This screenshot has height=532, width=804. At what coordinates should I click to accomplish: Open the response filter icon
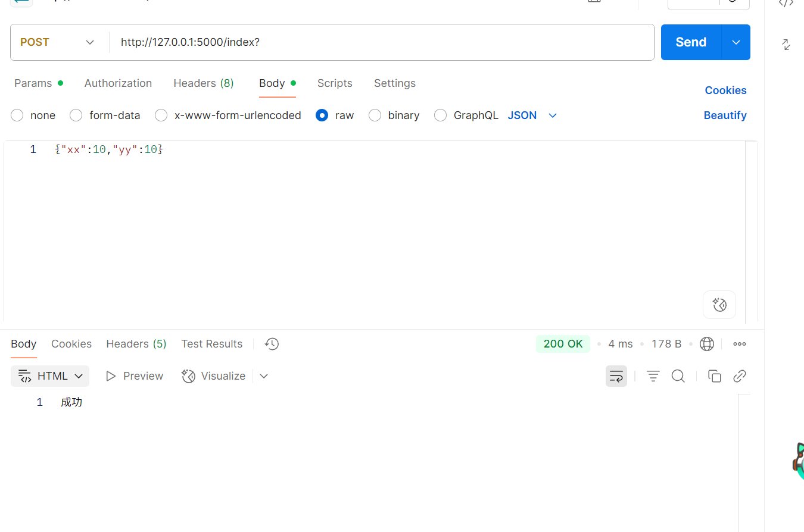coord(653,376)
